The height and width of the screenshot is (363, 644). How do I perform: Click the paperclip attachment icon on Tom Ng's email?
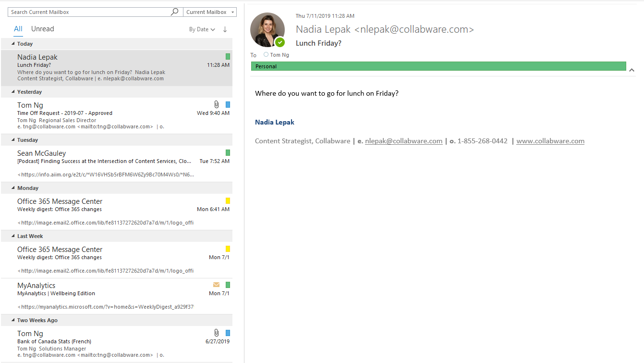point(216,104)
